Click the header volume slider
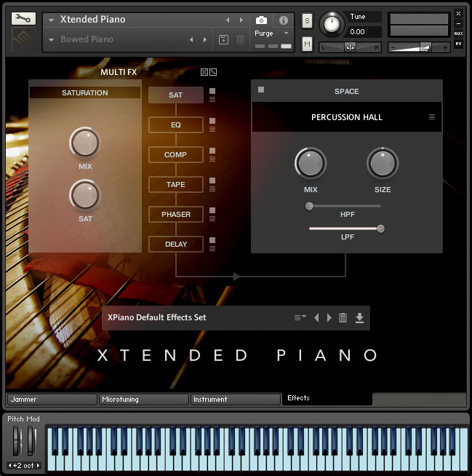Image resolution: width=472 pixels, height=476 pixels. tap(419, 47)
